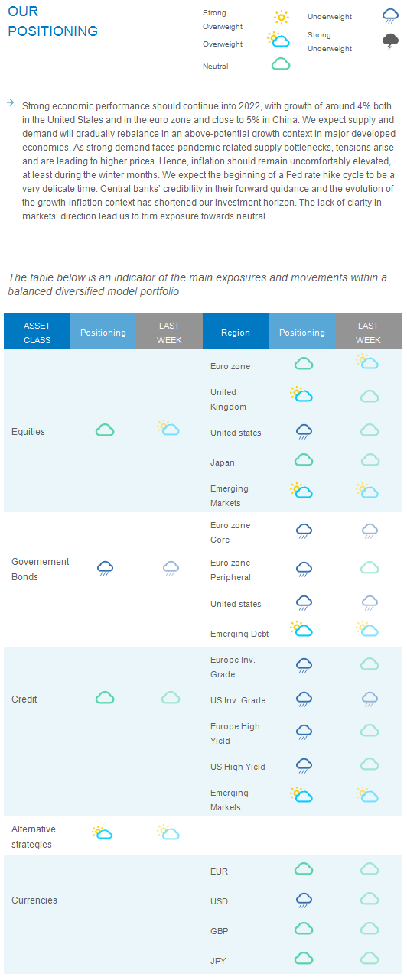This screenshot has width=407, height=980.
Task: Click the OUR POSITIONING heading
Action: (x=53, y=21)
